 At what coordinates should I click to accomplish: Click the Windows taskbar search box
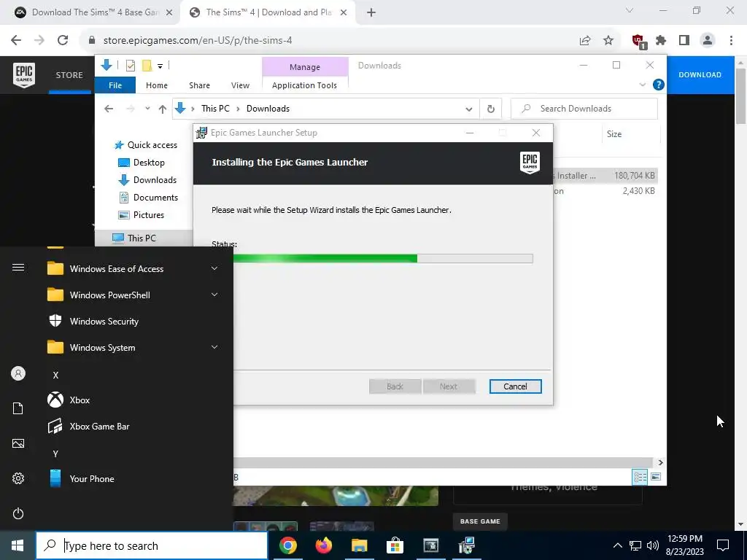(x=152, y=545)
